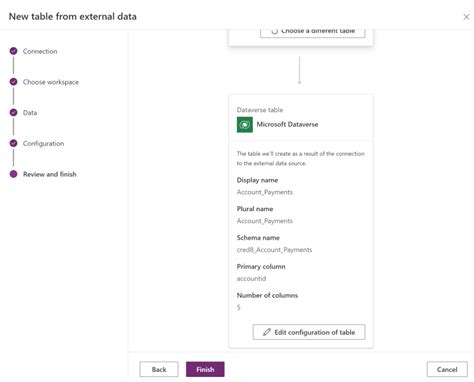Click the table description paragraph
The width and height of the screenshot is (474, 382).
tap(301, 158)
